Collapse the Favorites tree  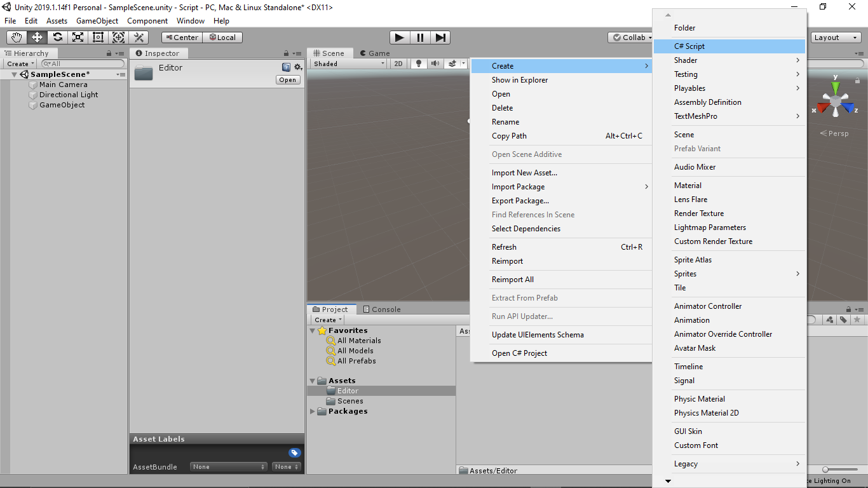pos(313,330)
